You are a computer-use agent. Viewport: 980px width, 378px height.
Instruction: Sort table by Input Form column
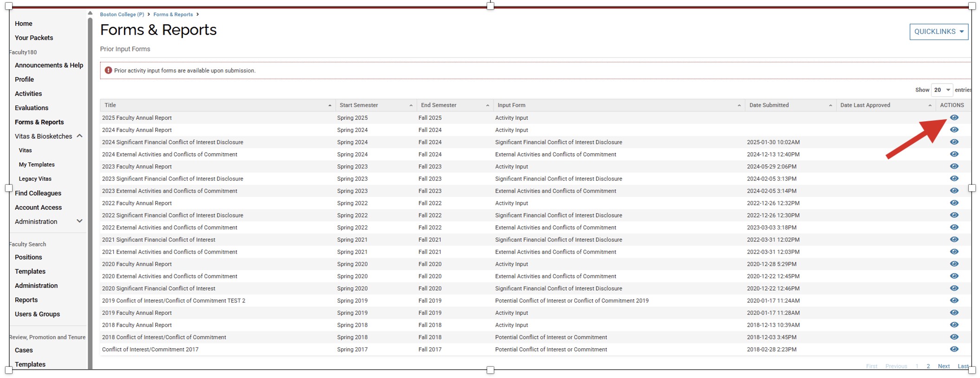coord(619,105)
